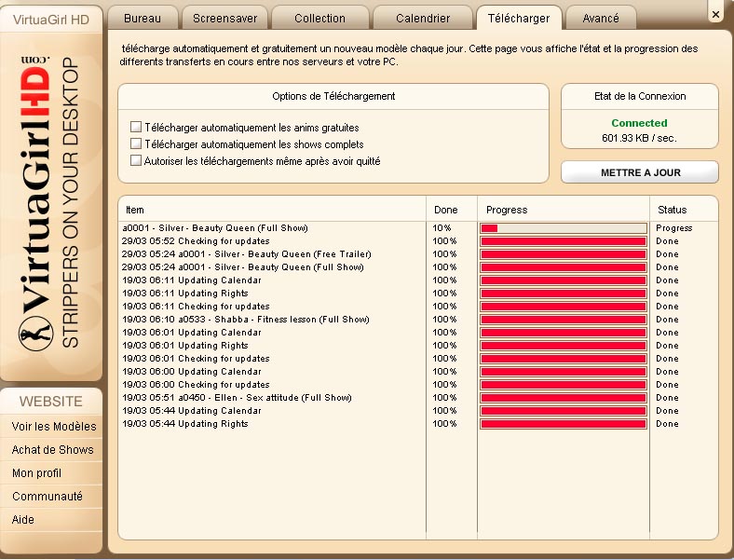Viewport: 734px width, 560px height.
Task: Click progress bar of 29/03 05:52 row
Action: point(564,241)
